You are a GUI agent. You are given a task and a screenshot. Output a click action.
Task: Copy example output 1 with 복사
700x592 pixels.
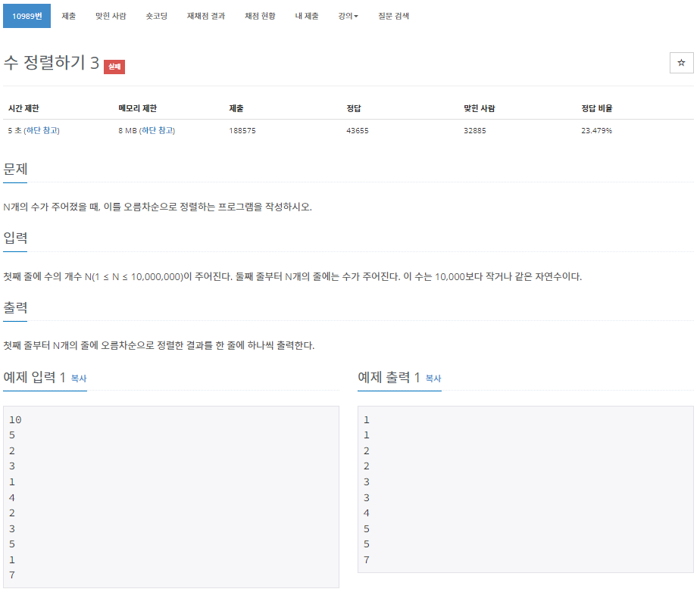tap(433, 379)
